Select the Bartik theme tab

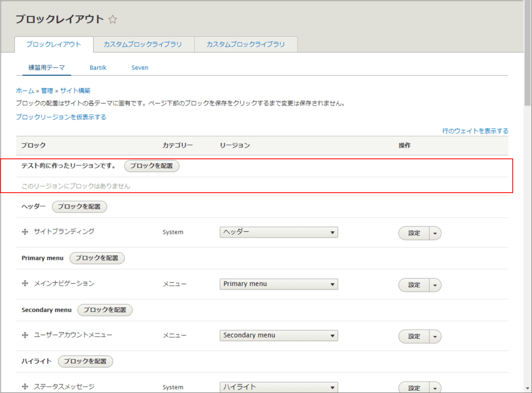pos(98,67)
